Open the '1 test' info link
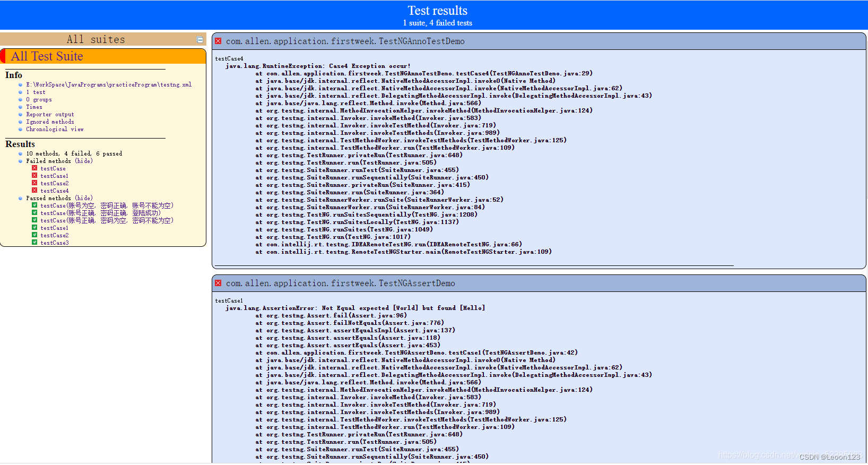Viewport: 868px width, 465px height. [36, 92]
